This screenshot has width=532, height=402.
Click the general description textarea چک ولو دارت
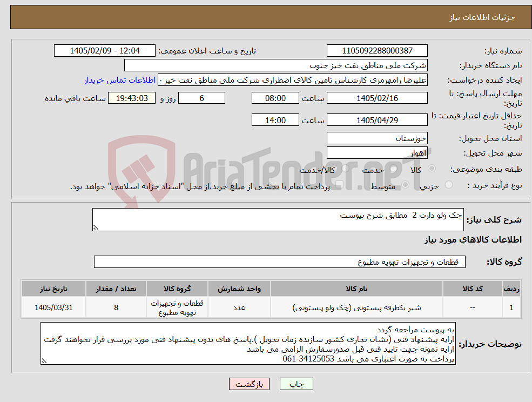point(278,220)
